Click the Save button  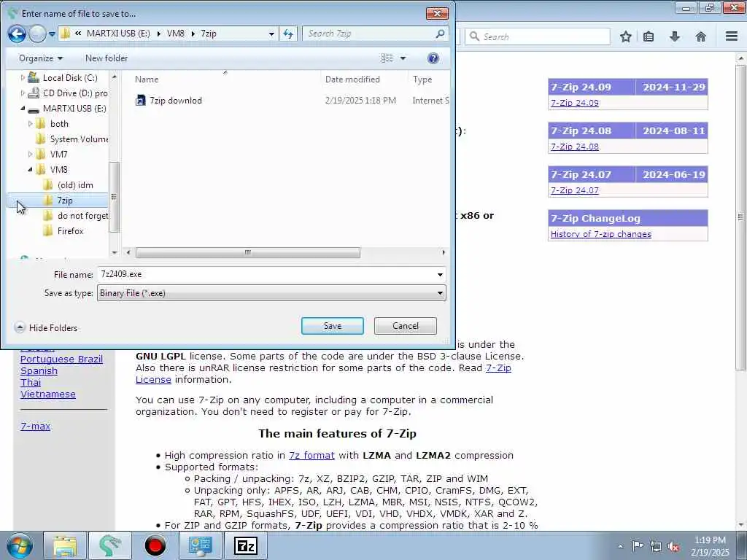pyautogui.click(x=333, y=326)
